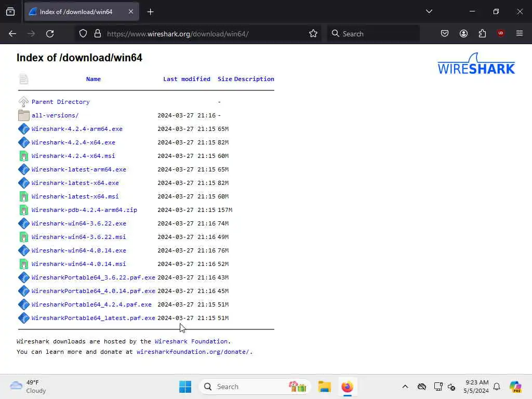Download Wireshark-win64-3.6.22.msi
The height and width of the screenshot is (399, 532).
[x=79, y=237]
